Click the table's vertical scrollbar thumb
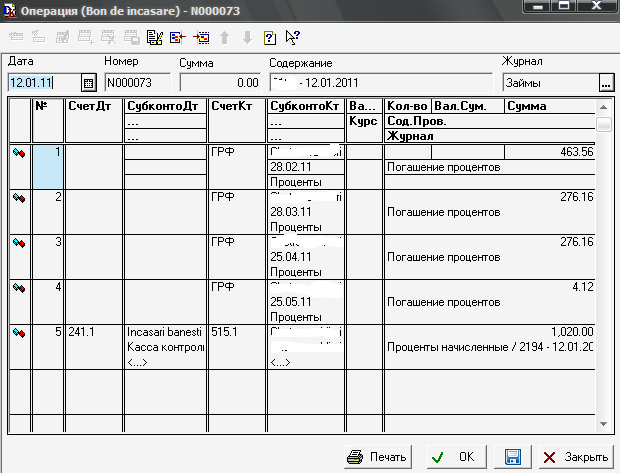This screenshot has height=473, width=620. 603,125
